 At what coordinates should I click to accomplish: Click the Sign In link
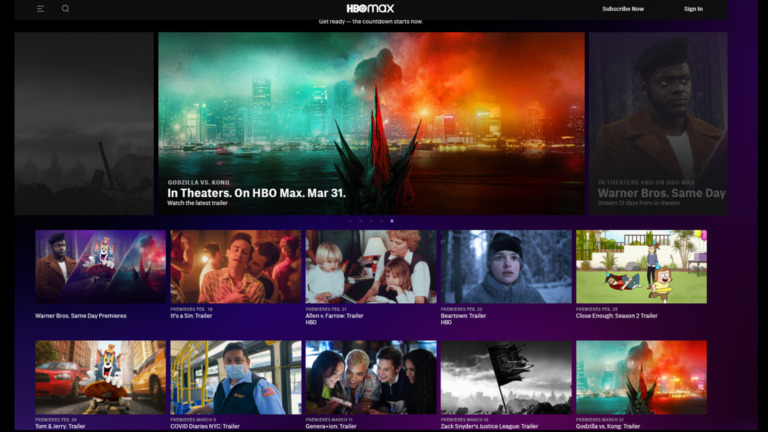[x=693, y=9]
